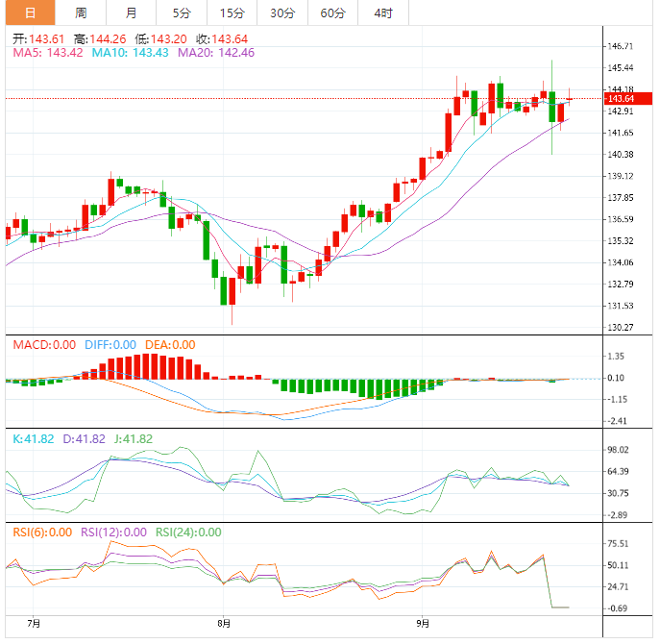Open the 15分 interval tab
This screenshot has height=644, width=660.
[232, 12]
